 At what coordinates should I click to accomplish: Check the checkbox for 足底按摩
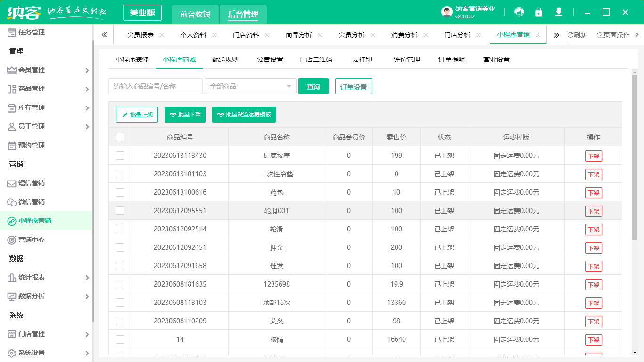(120, 156)
